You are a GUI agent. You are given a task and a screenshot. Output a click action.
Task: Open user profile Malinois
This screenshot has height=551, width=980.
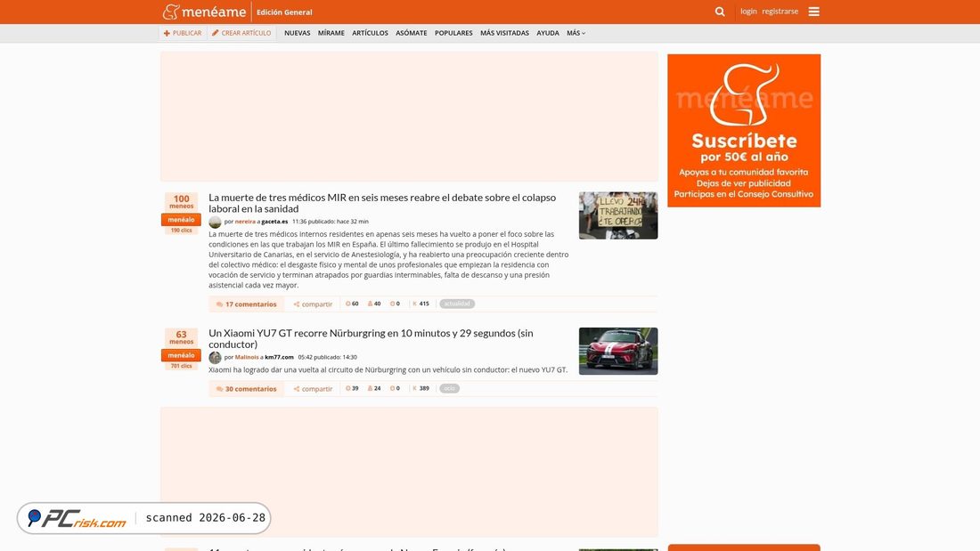point(247,357)
